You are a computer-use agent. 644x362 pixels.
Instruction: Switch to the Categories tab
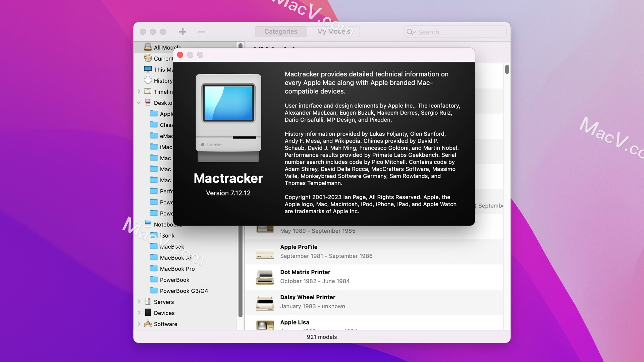(x=281, y=32)
